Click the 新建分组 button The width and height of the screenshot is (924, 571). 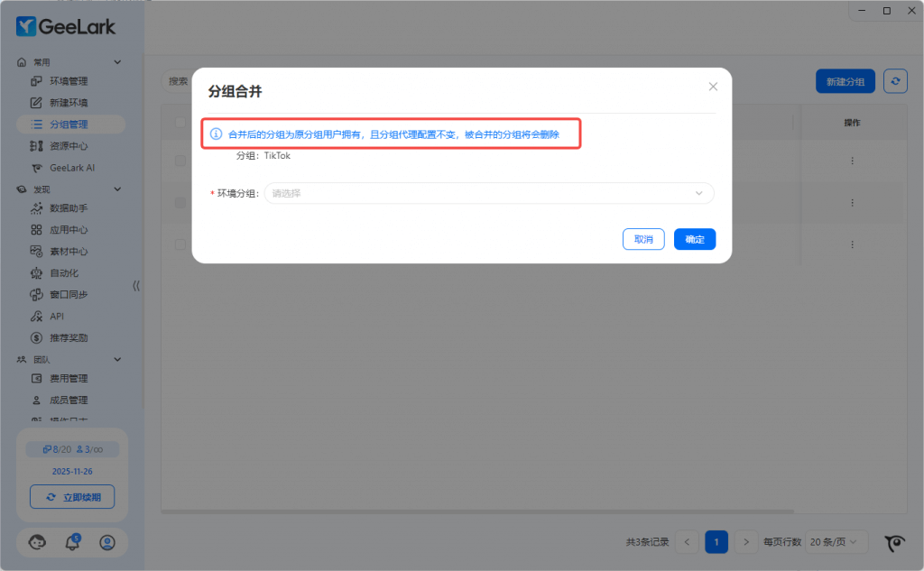(845, 81)
